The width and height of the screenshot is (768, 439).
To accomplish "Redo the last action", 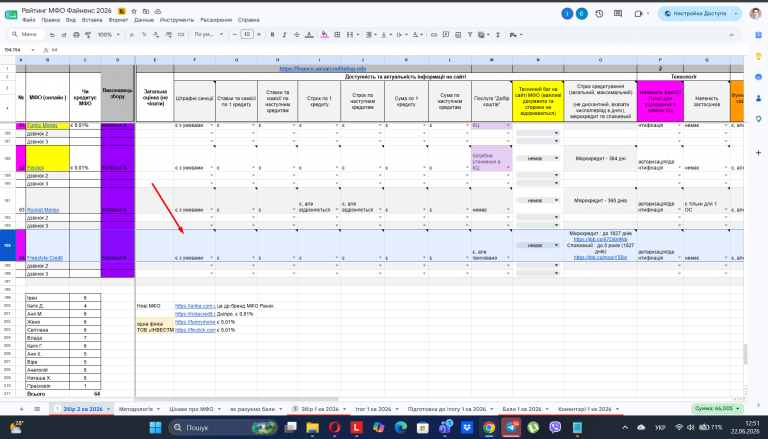I will point(64,35).
